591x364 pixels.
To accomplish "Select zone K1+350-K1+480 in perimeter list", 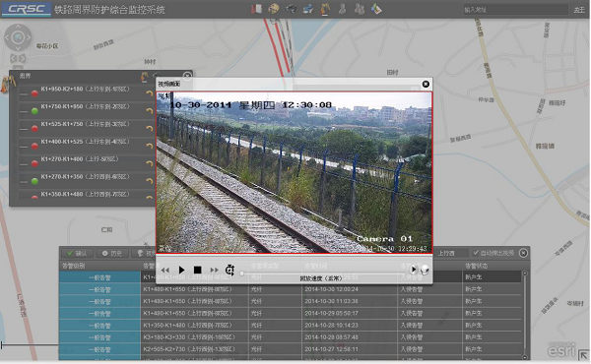I will point(86,194).
